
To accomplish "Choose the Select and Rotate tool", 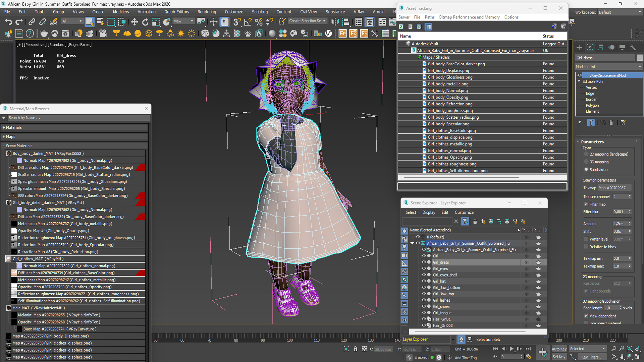I will [x=145, y=22].
